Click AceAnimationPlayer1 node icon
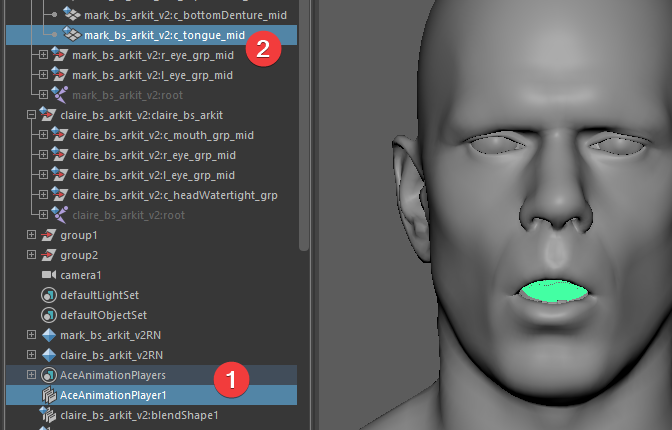This screenshot has height=430, width=672. pos(49,395)
